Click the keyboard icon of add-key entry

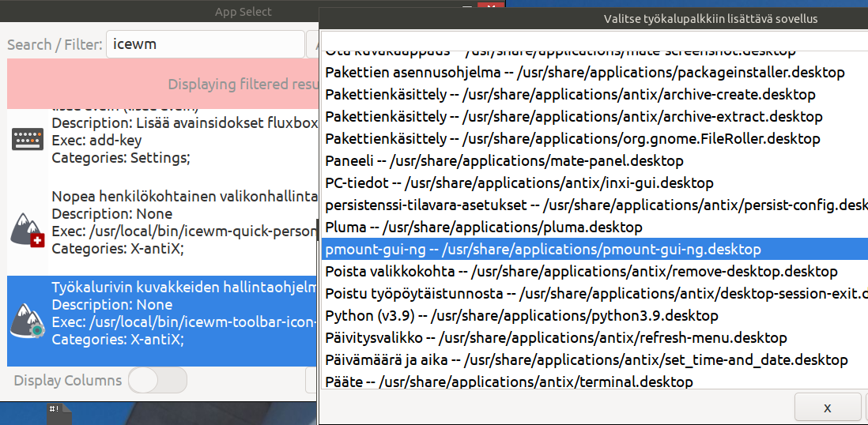pyautogui.click(x=28, y=140)
